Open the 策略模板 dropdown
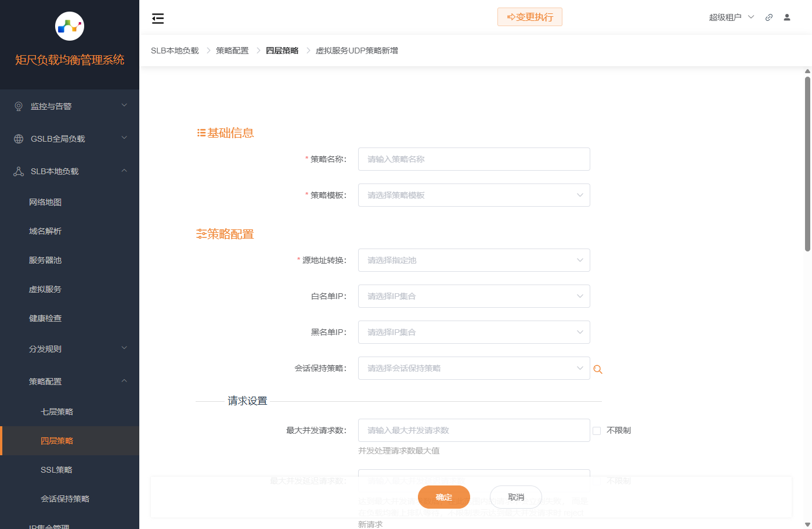812x529 pixels. pos(474,195)
